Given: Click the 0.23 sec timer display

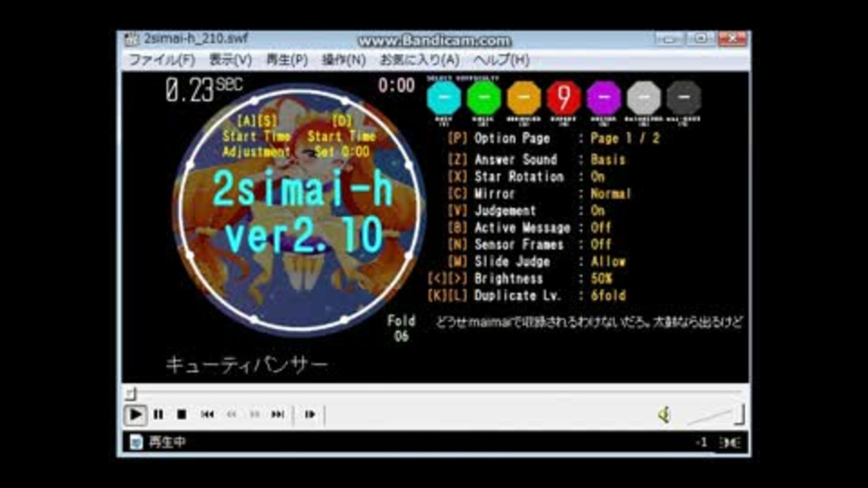Looking at the screenshot, I should pos(203,89).
